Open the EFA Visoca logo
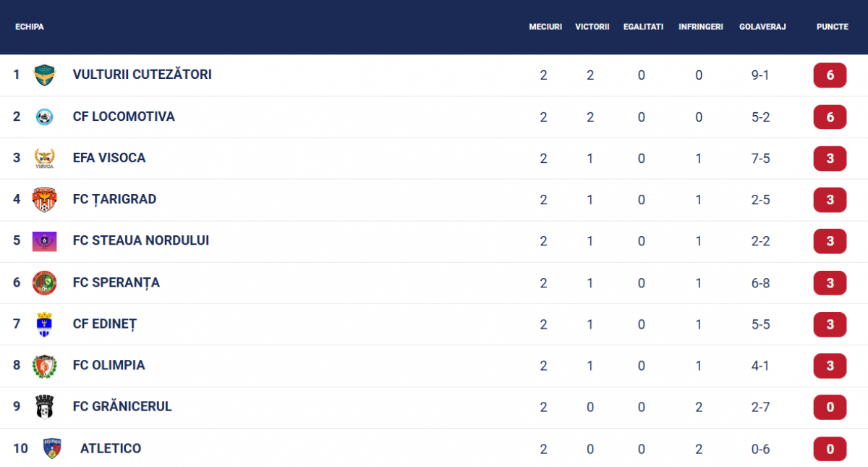Screen dimensions: 868x467 (45, 158)
